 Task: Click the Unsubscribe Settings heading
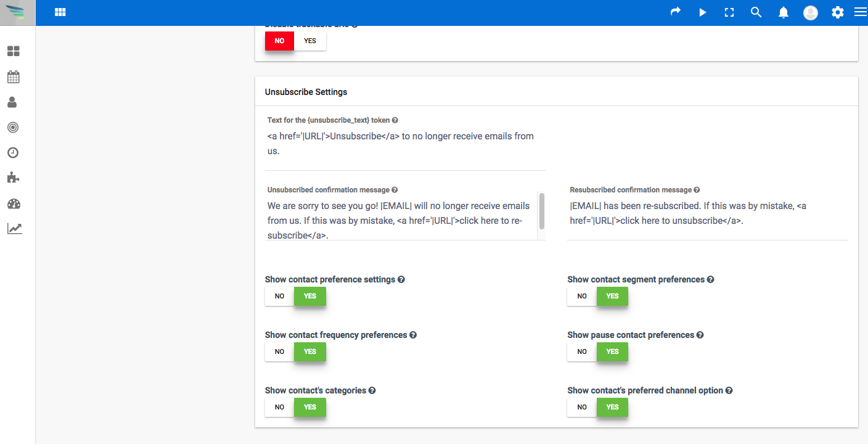click(x=306, y=92)
